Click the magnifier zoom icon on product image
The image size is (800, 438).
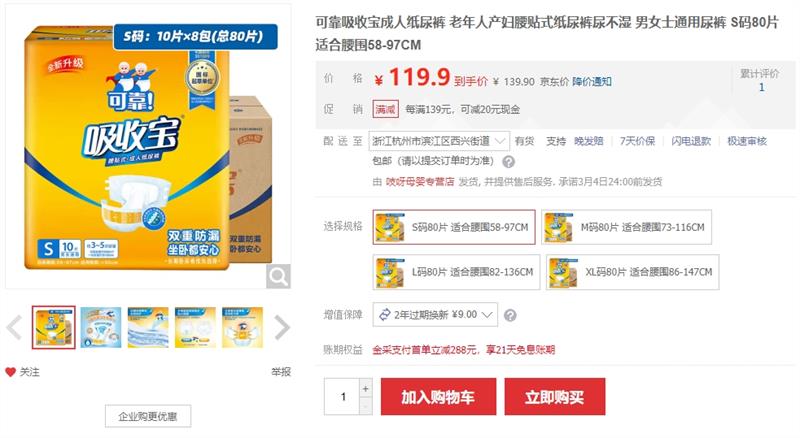(278, 276)
